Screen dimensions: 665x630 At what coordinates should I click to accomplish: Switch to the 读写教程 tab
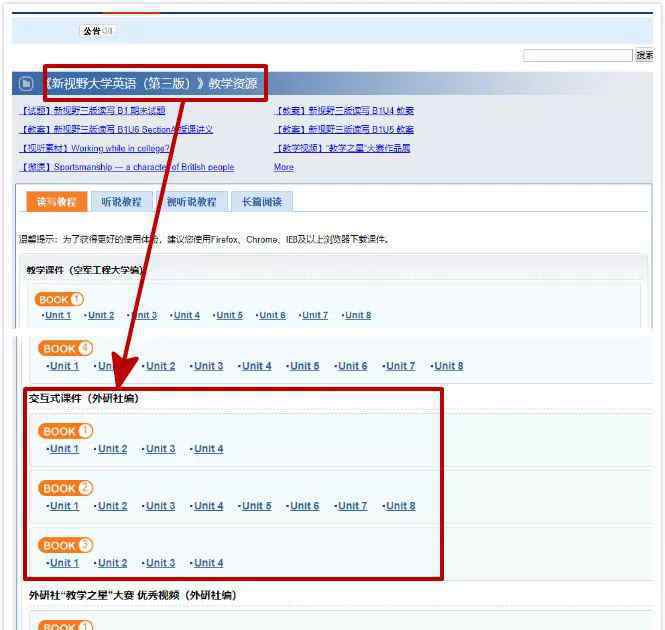tap(56, 202)
